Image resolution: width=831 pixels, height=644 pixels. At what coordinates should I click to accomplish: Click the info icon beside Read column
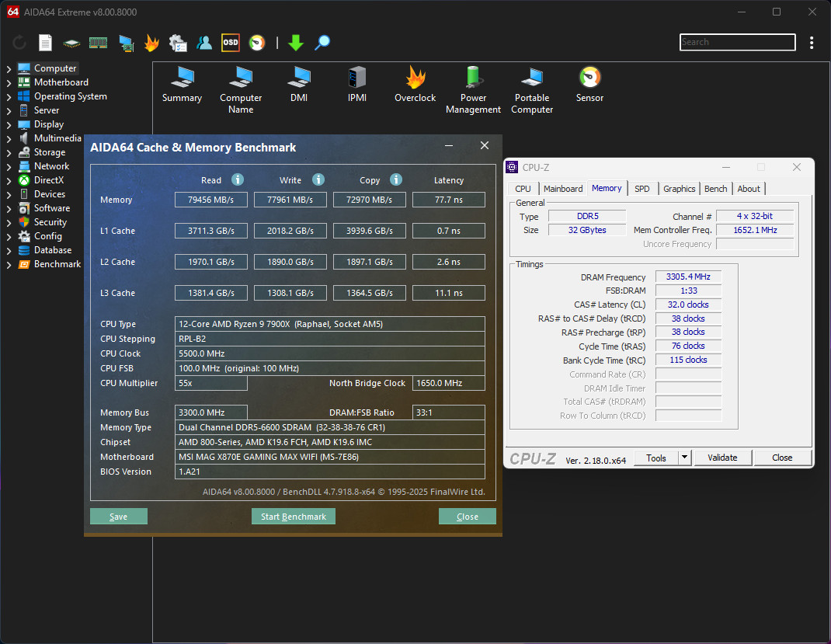tap(238, 179)
